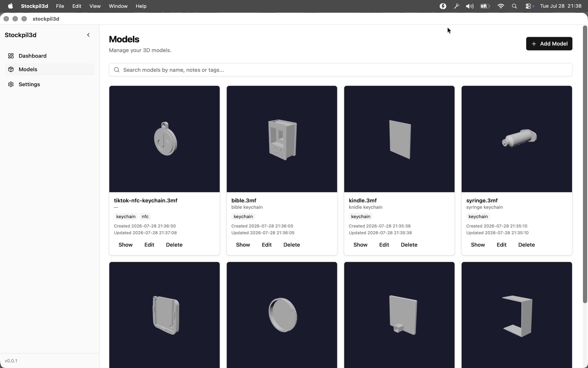The image size is (588, 368).
Task: Edit the kindle.3mf model
Action: pyautogui.click(x=384, y=245)
